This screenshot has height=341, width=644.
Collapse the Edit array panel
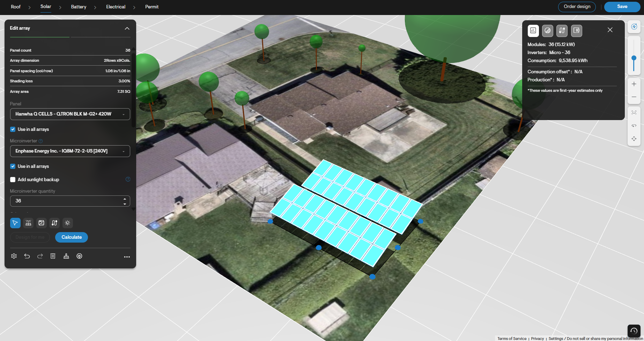point(127,28)
